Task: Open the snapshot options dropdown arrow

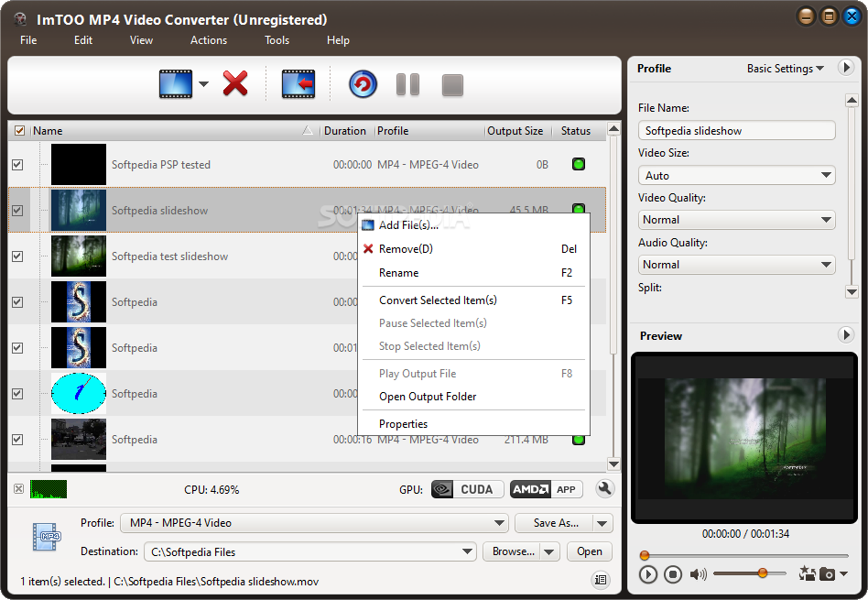Action: coord(843,574)
